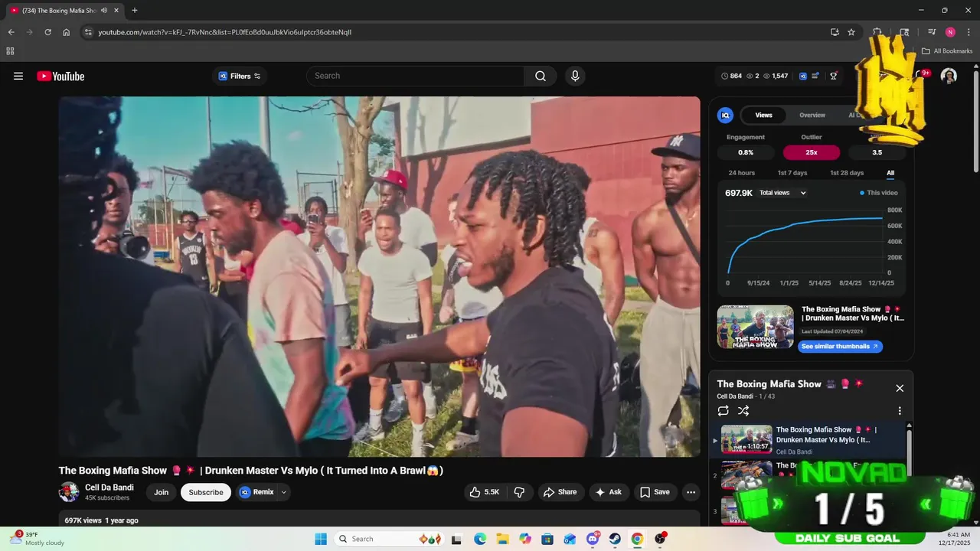Subscribe to Cell Da Bandi
This screenshot has width=980, height=551.
point(206,492)
